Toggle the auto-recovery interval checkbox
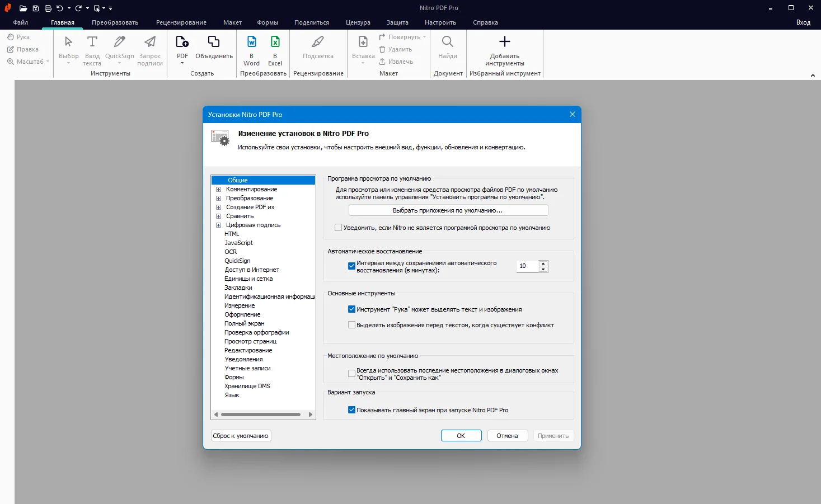Image resolution: width=821 pixels, height=504 pixels. tap(351, 266)
